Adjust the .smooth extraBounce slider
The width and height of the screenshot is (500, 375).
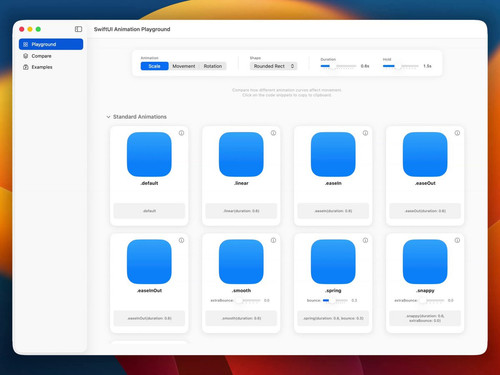[x=247, y=300]
